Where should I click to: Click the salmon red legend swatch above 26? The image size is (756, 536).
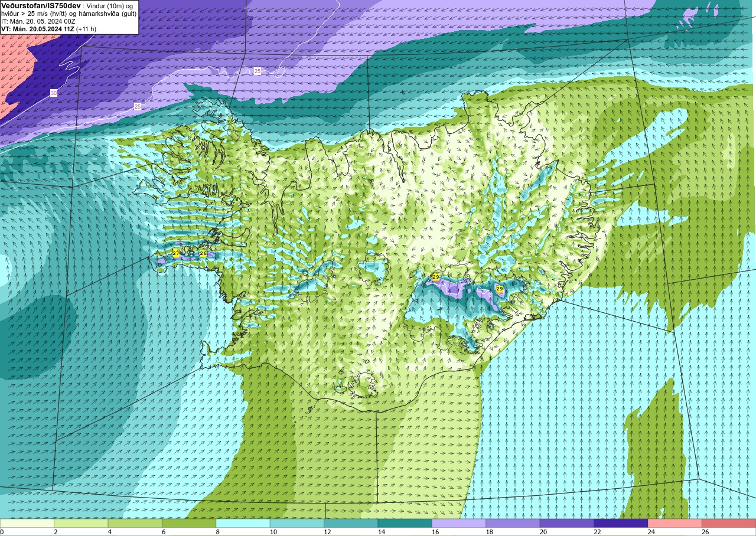pos(729,523)
